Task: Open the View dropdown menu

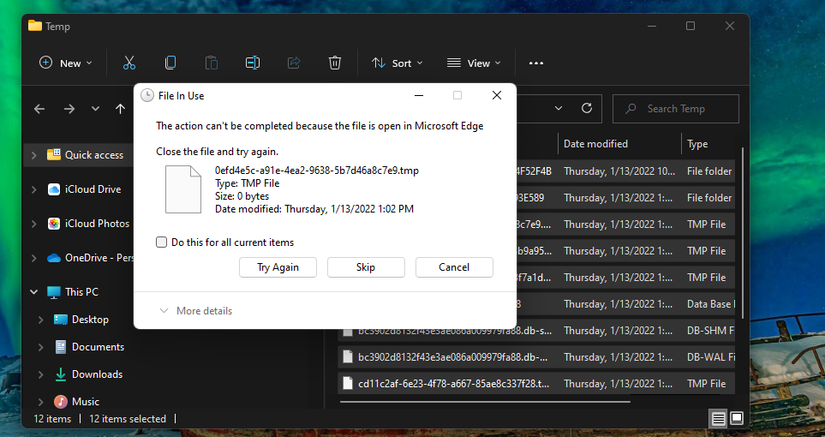Action: [475, 63]
